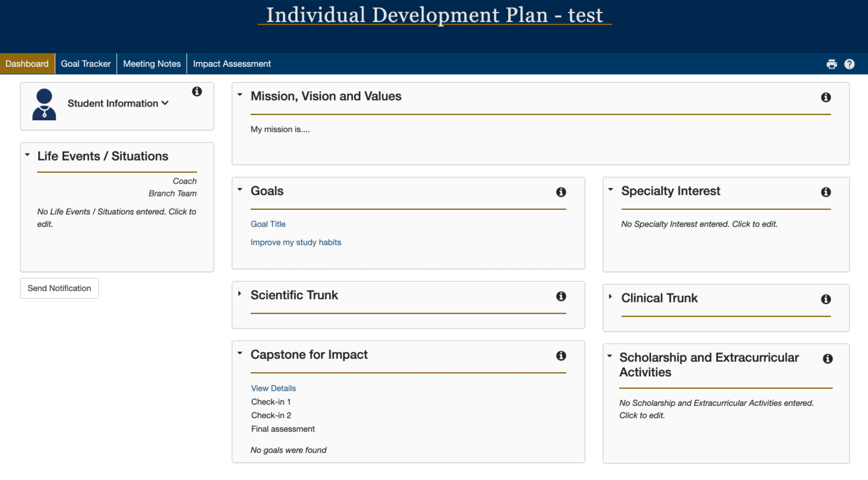Open the help question mark icon
Image resolution: width=868 pixels, height=480 pixels.
[x=849, y=64]
